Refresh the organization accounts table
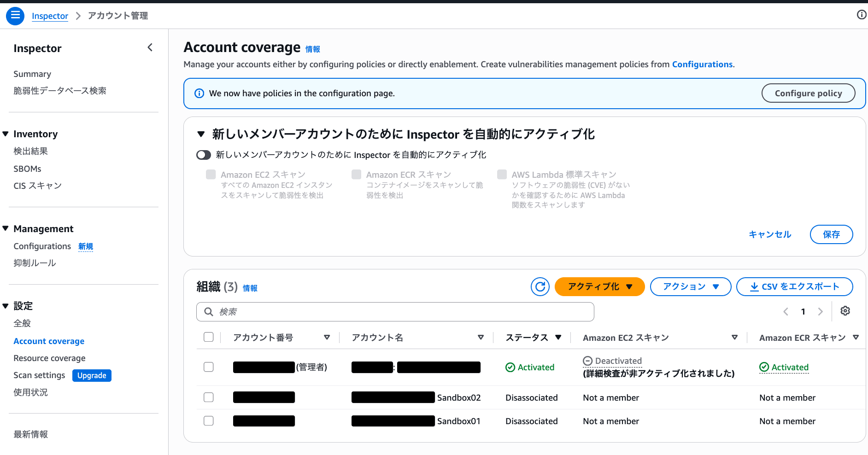The image size is (868, 455). pos(540,286)
